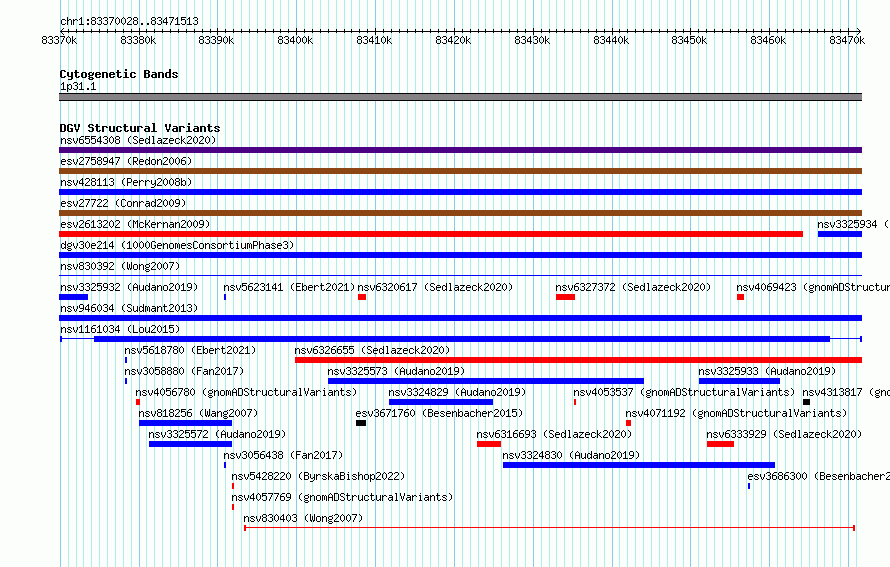Click the red nsv6326655 variant bar
The width and height of the screenshot is (890, 567).
point(578,360)
